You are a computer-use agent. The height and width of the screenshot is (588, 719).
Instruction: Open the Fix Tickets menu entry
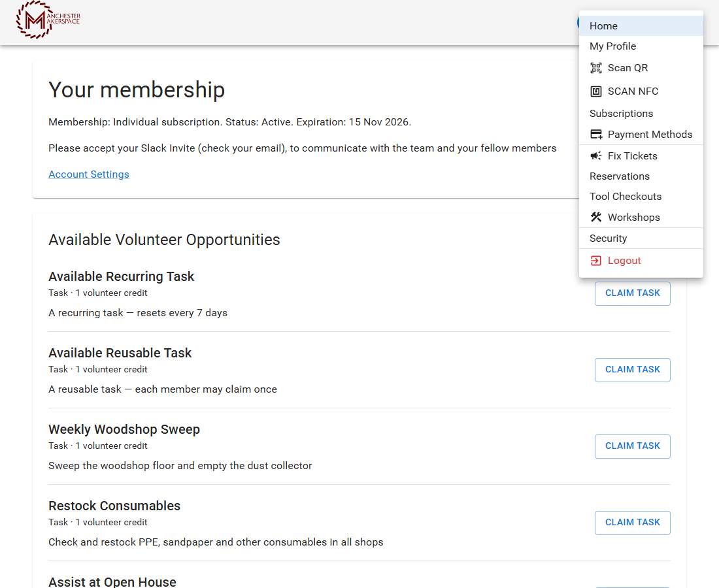click(x=641, y=156)
